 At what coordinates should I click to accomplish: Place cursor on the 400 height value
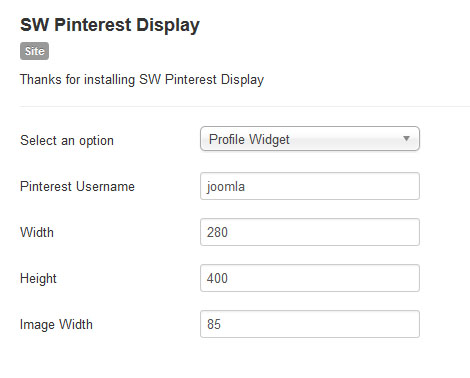point(217,278)
